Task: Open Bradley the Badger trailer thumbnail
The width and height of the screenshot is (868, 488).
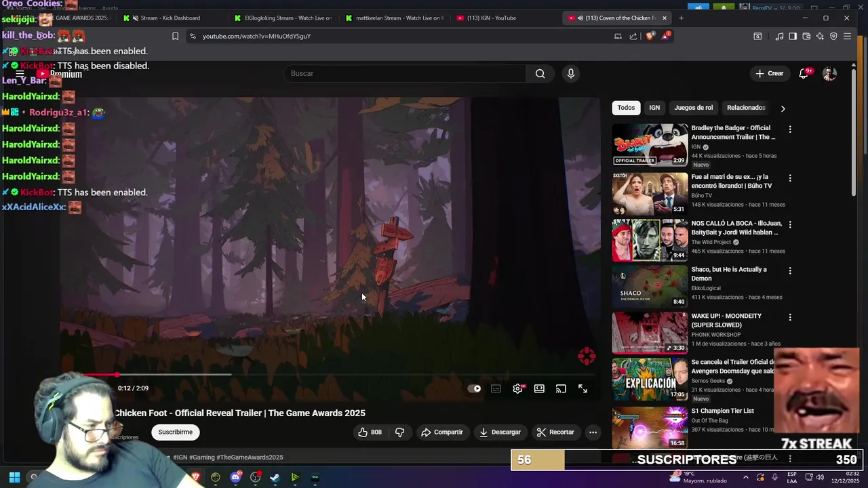Action: click(x=650, y=144)
